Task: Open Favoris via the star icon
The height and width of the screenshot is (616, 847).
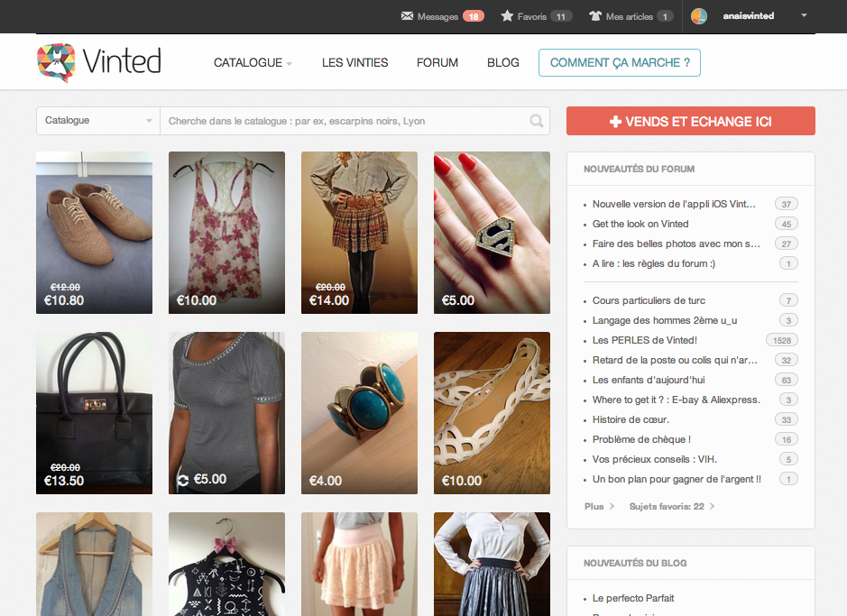Action: click(507, 16)
